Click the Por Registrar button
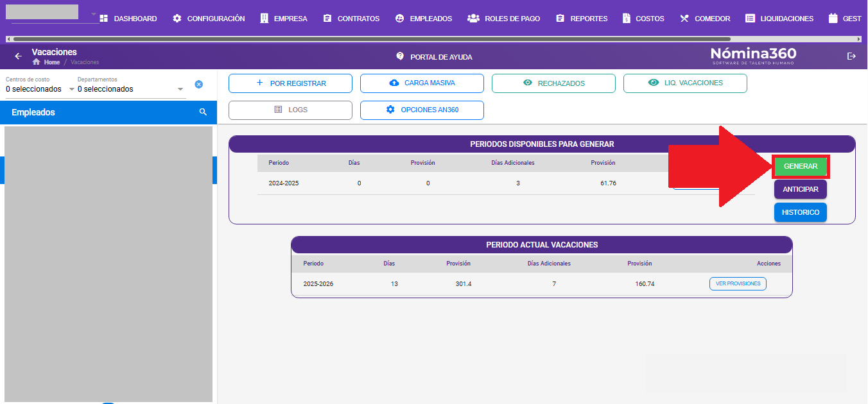This screenshot has height=404, width=868. 290,83
